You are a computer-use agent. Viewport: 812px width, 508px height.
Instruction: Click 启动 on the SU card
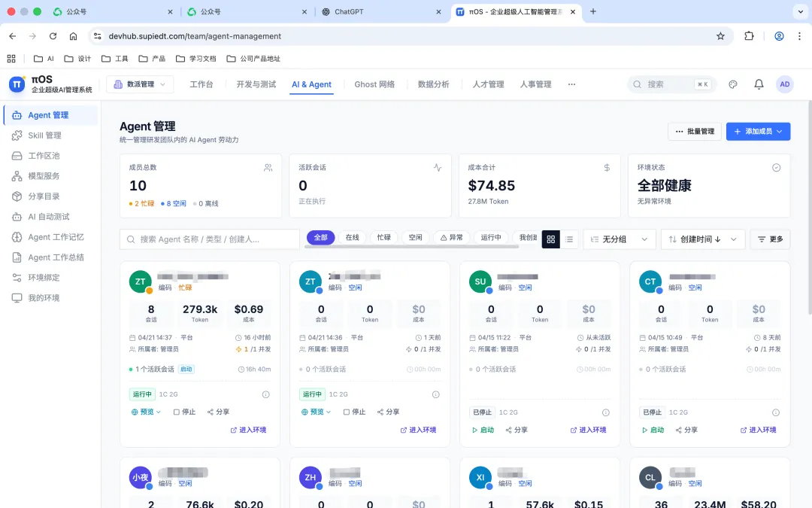[x=483, y=430]
